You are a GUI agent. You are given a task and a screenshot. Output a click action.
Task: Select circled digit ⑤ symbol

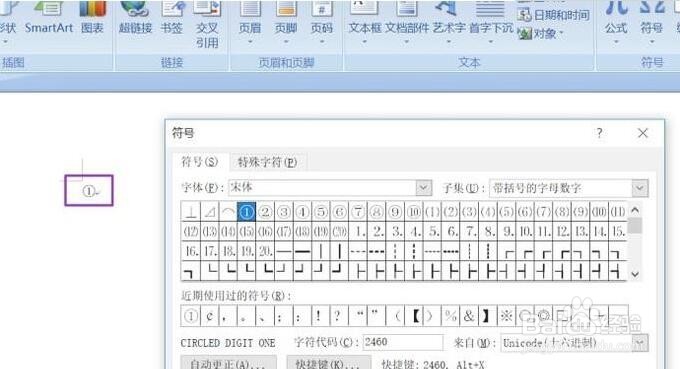(321, 212)
